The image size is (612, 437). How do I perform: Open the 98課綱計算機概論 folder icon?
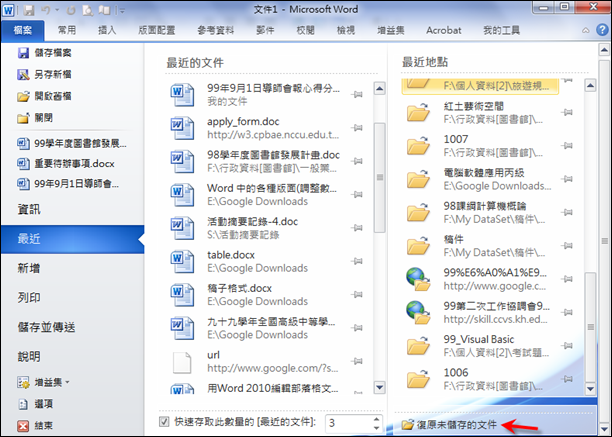click(x=418, y=212)
